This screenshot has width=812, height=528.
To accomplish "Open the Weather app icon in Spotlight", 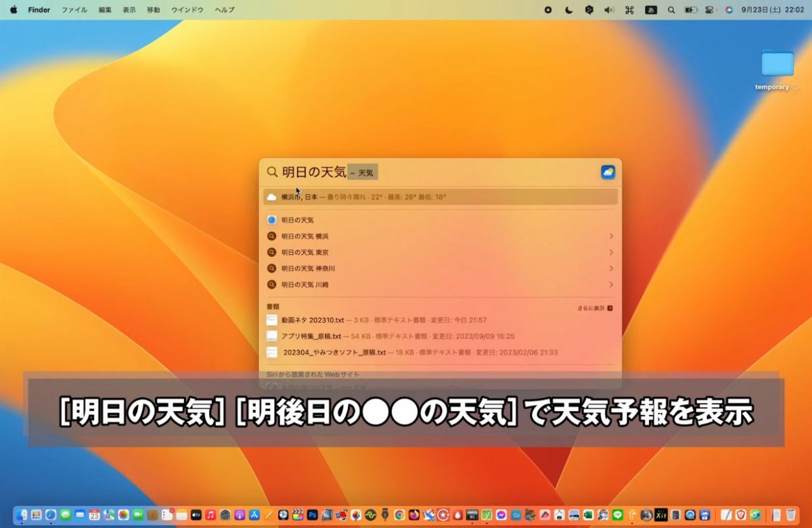I will tap(608, 172).
